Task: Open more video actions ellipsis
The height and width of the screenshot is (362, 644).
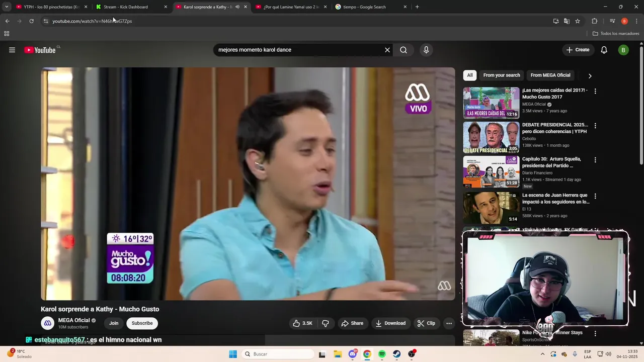Action: point(449,323)
